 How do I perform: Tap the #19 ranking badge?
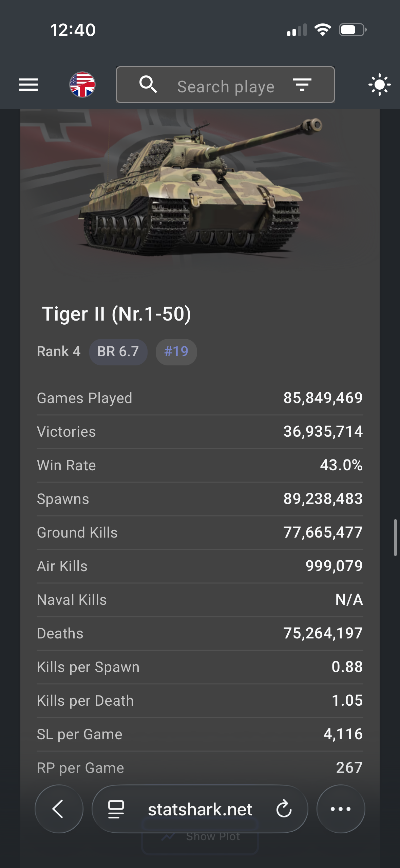[x=176, y=352]
